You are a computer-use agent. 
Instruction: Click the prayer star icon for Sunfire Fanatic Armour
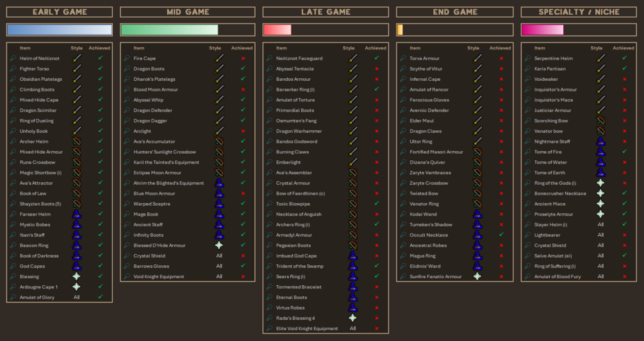pos(477,276)
